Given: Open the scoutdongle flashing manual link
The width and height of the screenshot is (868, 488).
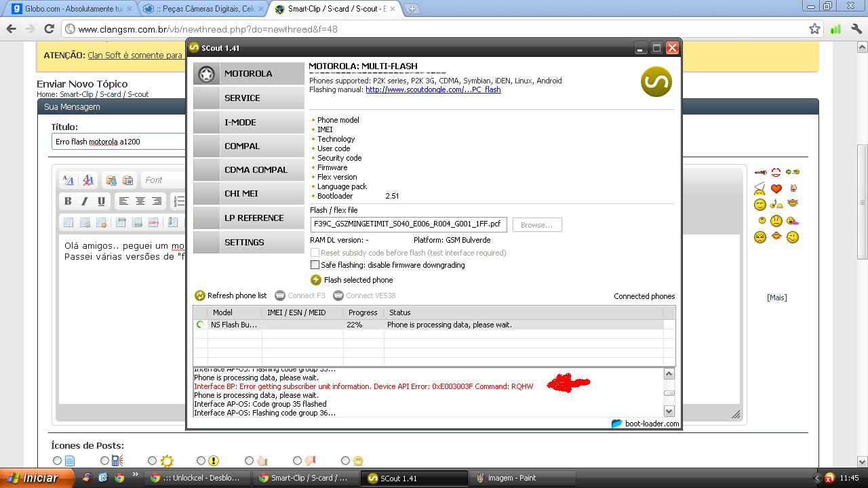Looking at the screenshot, I should point(433,89).
